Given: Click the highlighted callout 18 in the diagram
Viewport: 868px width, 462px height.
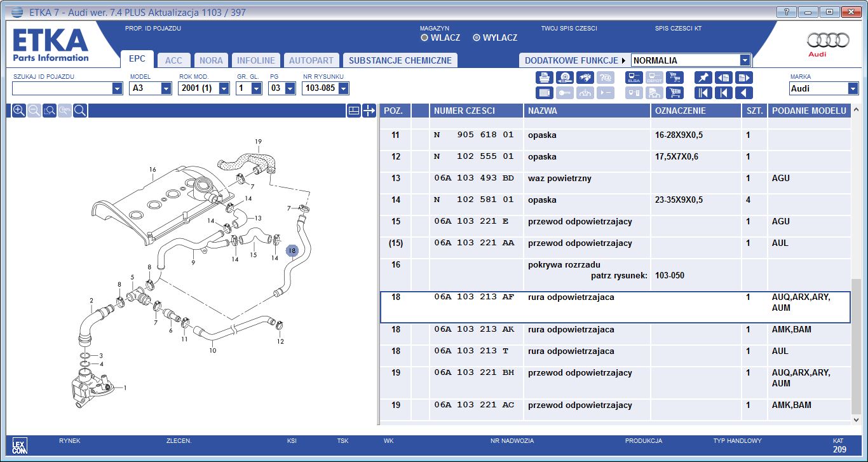Looking at the screenshot, I should [x=292, y=250].
